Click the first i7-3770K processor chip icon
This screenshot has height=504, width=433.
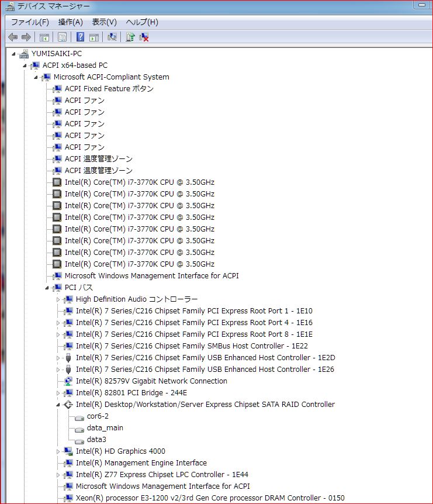[57, 182]
